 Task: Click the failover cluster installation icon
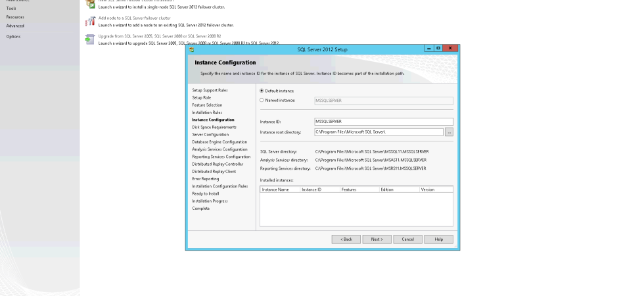91,4
